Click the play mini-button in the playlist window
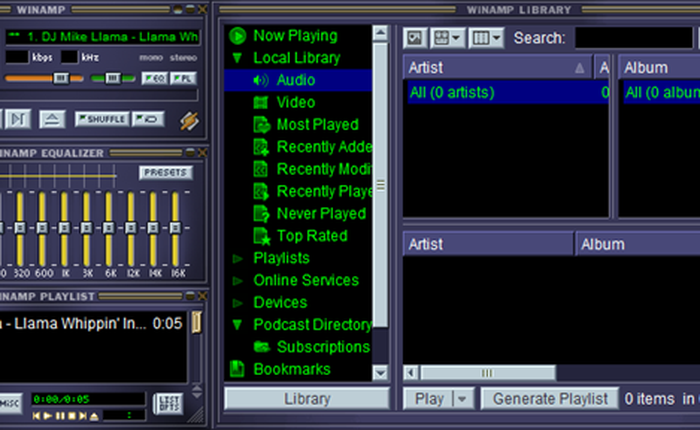Image resolution: width=700 pixels, height=430 pixels. [48, 416]
